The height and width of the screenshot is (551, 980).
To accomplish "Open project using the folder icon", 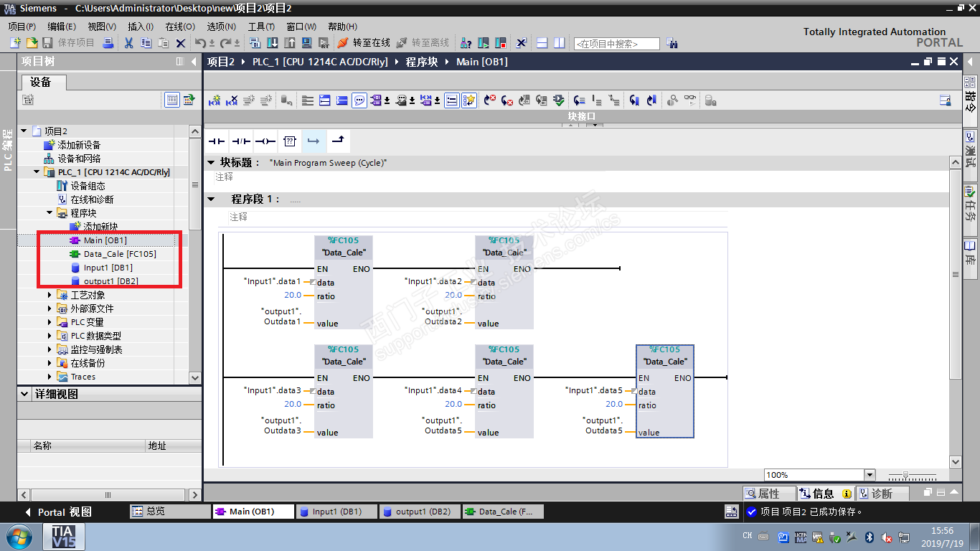I will click(32, 43).
